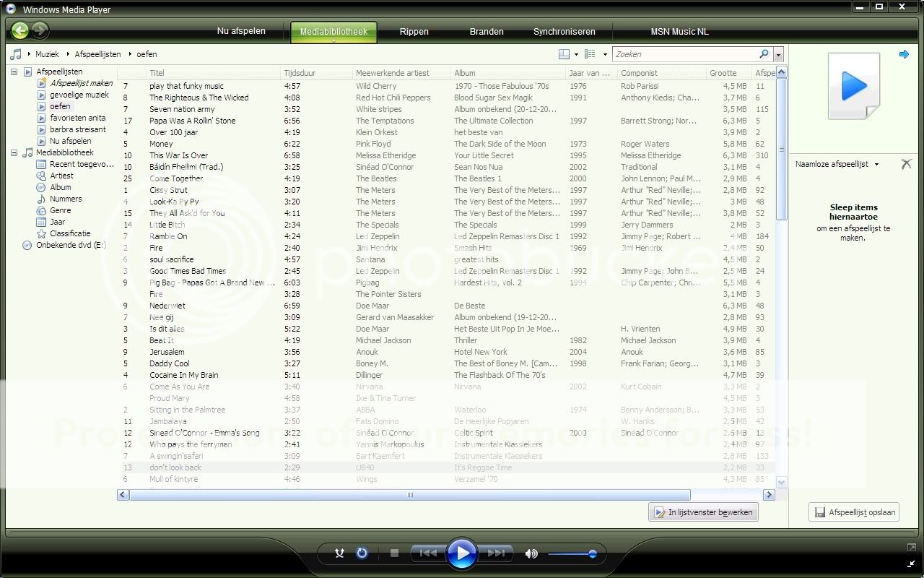Open the Naamloze afspeellijst dropdown
This screenshot has width=924, height=578.
(876, 165)
